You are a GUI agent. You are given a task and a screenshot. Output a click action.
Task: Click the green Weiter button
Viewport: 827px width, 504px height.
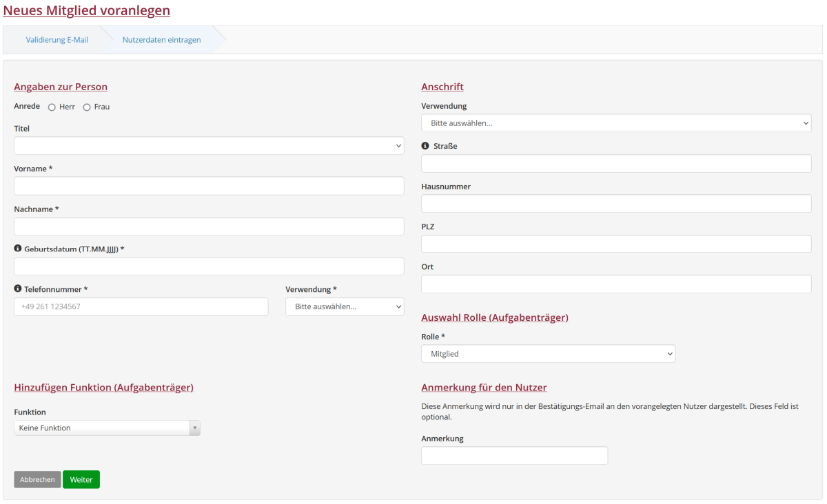[81, 480]
